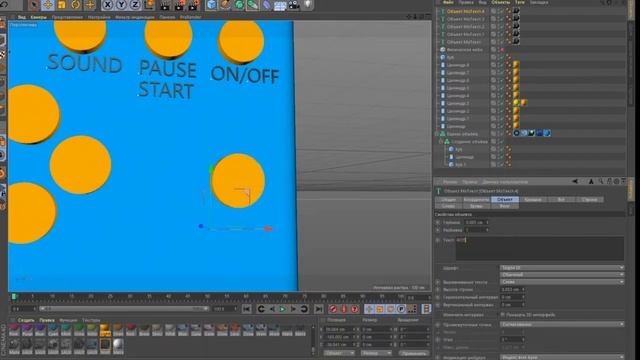Click the Текст input field
This screenshot has height=360, width=640.
(540, 248)
